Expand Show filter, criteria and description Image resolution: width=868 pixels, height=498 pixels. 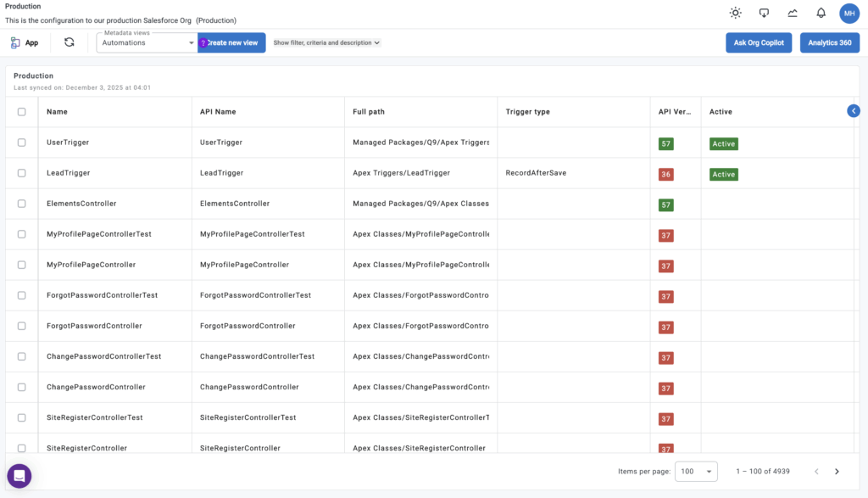(x=326, y=42)
